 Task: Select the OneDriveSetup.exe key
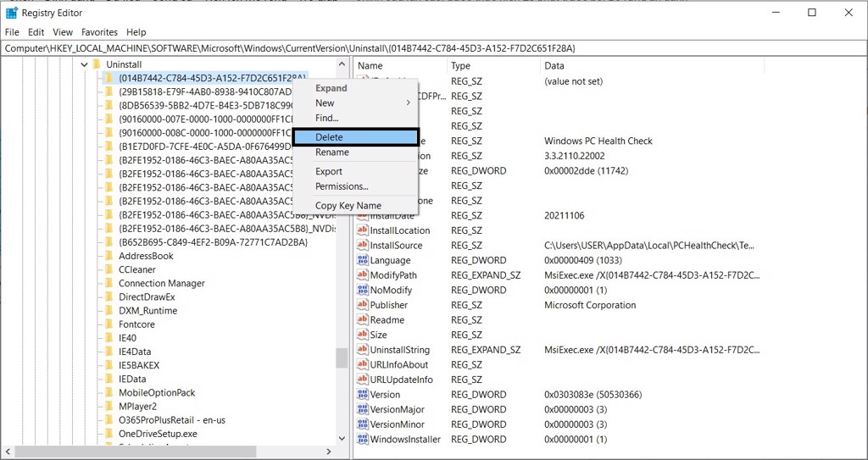[x=158, y=434]
